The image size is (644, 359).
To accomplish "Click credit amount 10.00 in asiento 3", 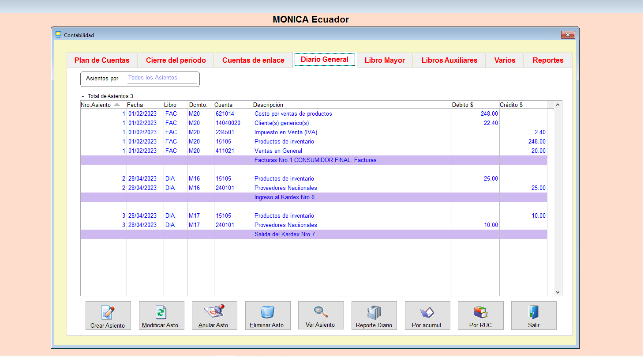I will [539, 216].
